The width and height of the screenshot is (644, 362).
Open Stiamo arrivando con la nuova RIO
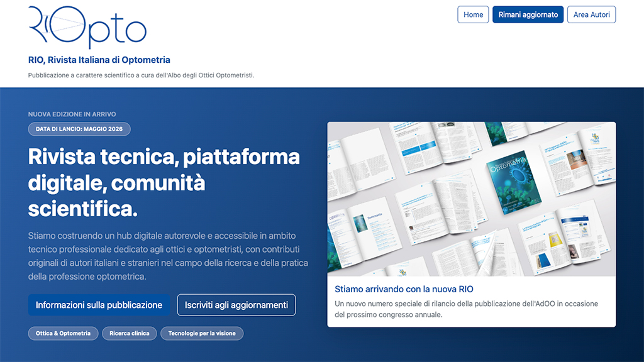(x=404, y=289)
